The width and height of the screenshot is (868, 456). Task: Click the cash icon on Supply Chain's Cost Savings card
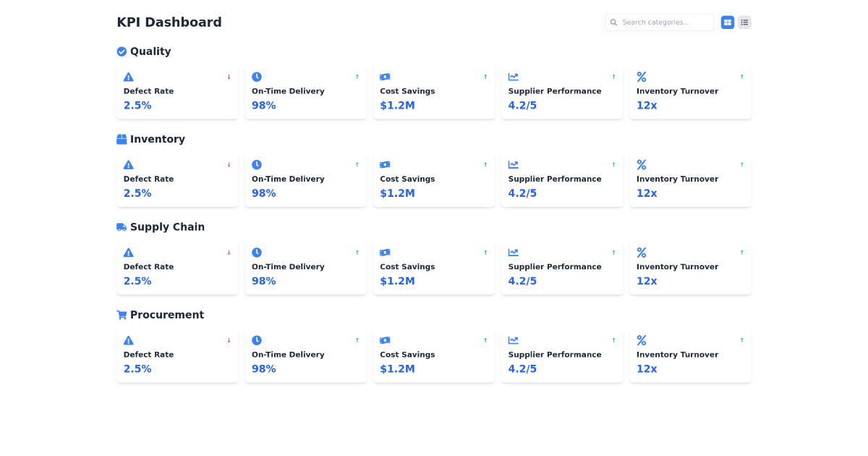tap(385, 253)
